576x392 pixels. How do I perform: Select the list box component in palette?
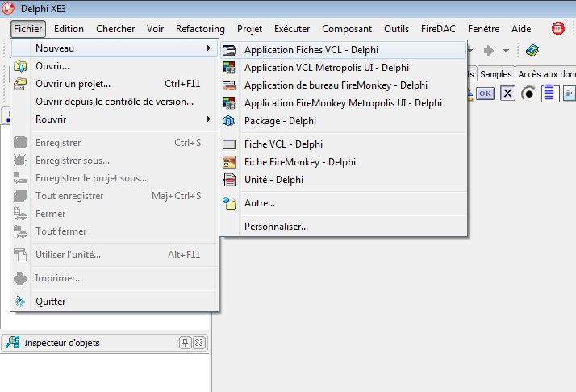[550, 94]
